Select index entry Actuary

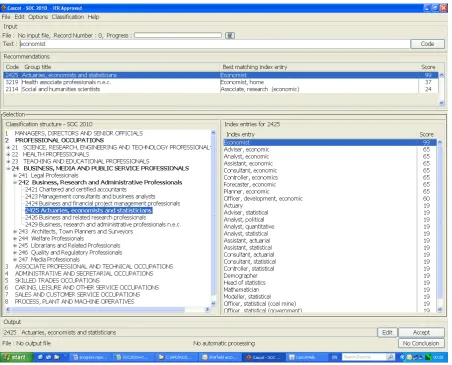point(233,205)
